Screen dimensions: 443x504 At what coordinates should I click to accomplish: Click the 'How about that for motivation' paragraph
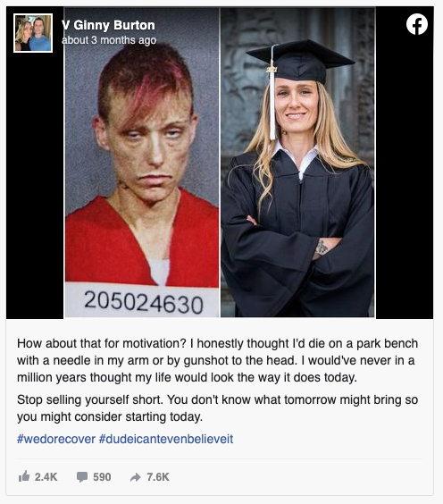click(218, 360)
